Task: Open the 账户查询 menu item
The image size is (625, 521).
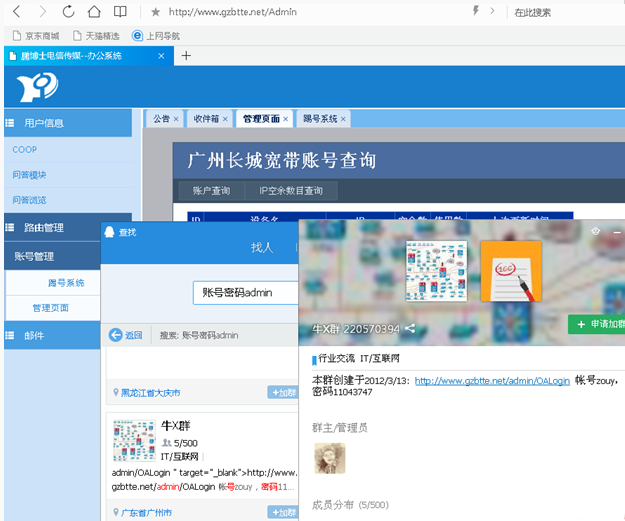Action: click(211, 191)
